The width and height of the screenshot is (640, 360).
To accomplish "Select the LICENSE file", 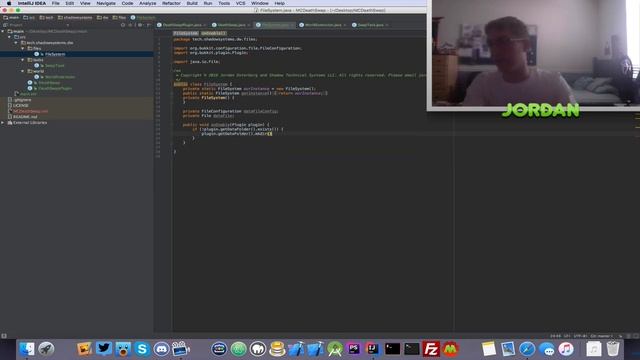I will click(x=20, y=105).
